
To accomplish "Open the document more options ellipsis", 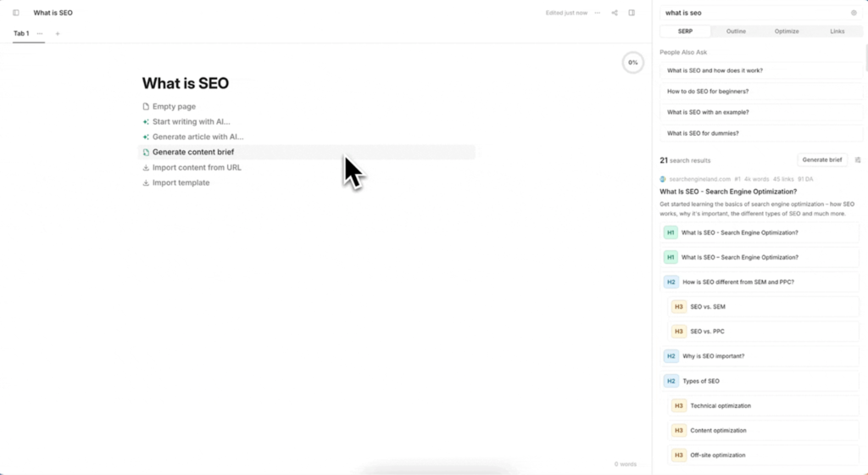I will point(598,13).
